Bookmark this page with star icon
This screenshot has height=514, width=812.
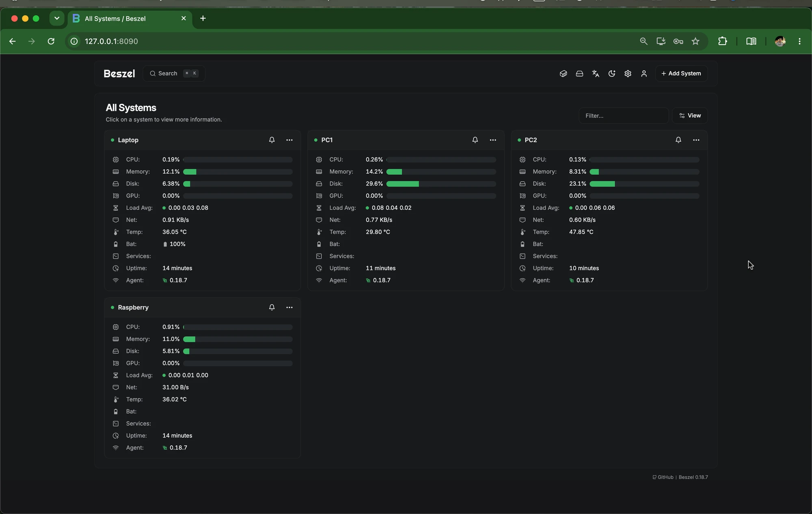click(695, 41)
